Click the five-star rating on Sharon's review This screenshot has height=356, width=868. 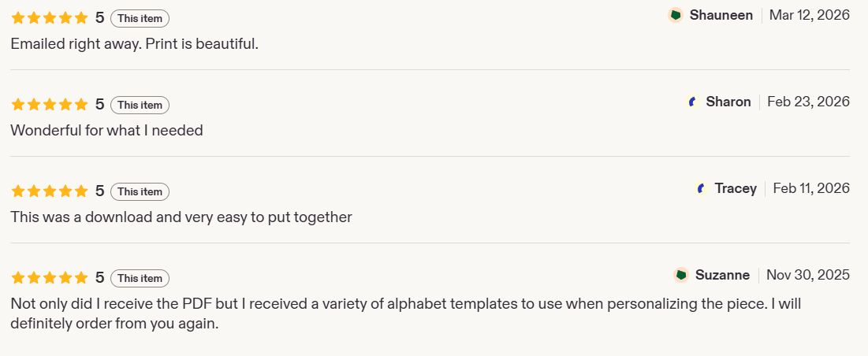point(49,105)
